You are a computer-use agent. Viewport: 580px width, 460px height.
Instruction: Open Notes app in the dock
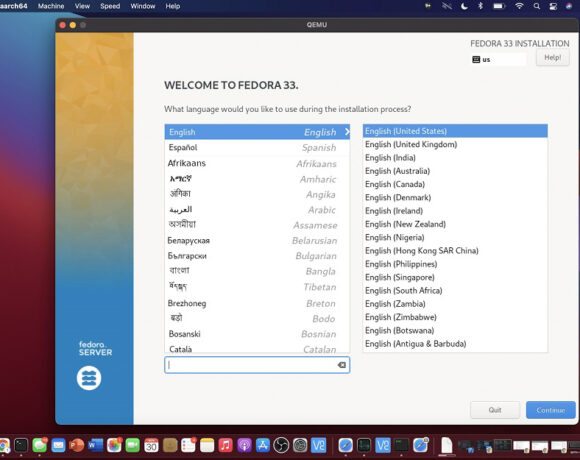[x=207, y=445]
